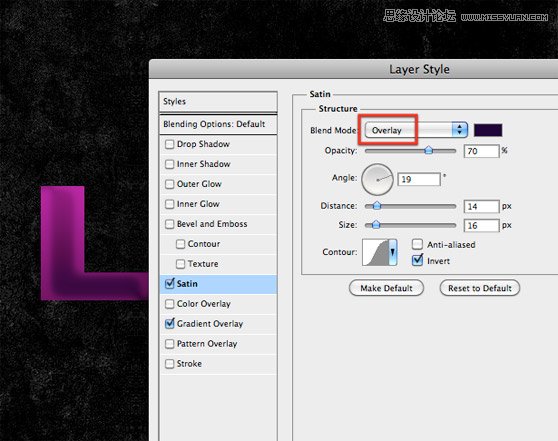Select the Satin label row
Viewport: 558px width, 441px height.
tap(218, 284)
